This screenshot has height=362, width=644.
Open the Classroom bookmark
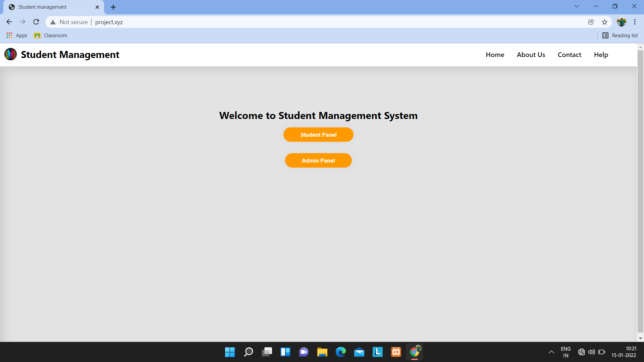(x=50, y=35)
